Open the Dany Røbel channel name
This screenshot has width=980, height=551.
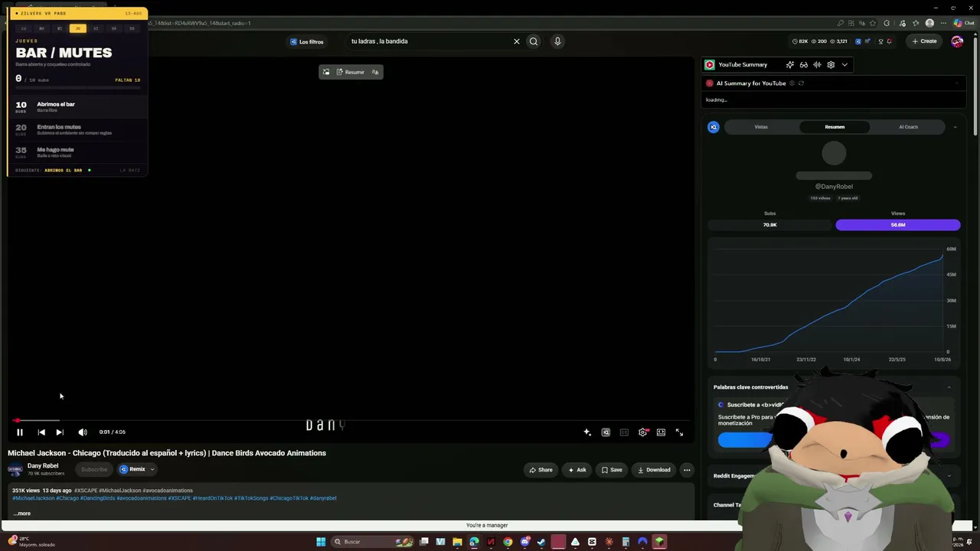[43, 466]
